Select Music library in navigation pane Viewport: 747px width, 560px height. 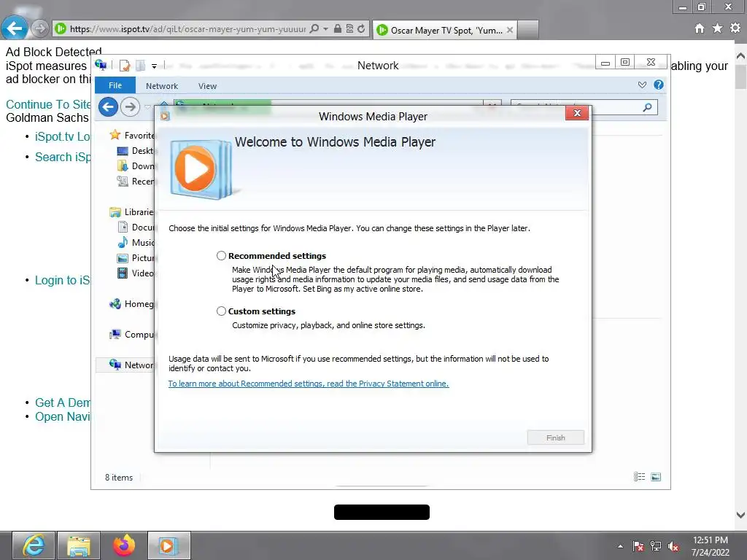coord(136,242)
